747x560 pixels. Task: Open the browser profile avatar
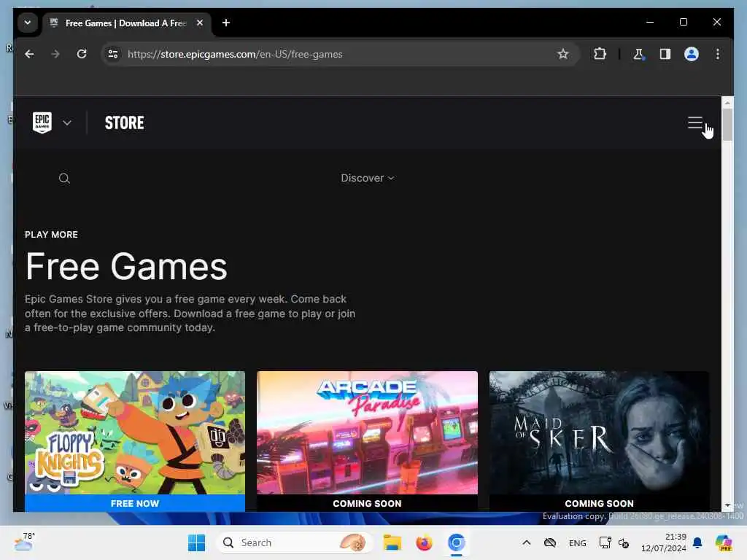(692, 54)
